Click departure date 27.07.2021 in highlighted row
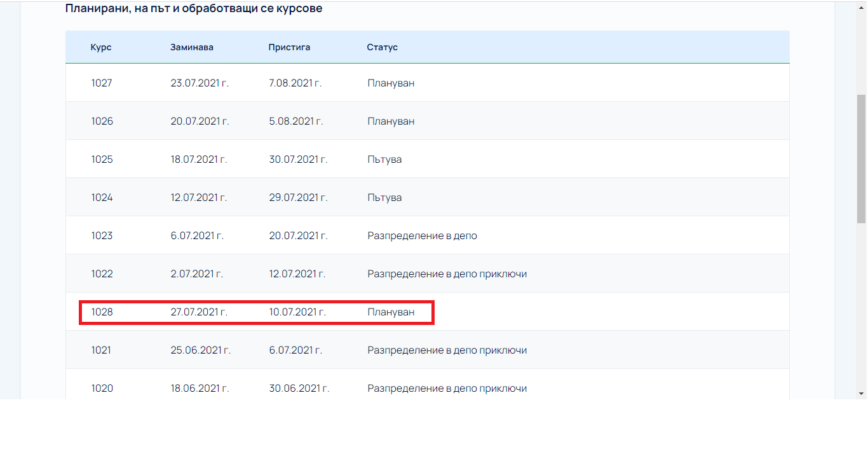This screenshot has width=868, height=463. [x=199, y=312]
